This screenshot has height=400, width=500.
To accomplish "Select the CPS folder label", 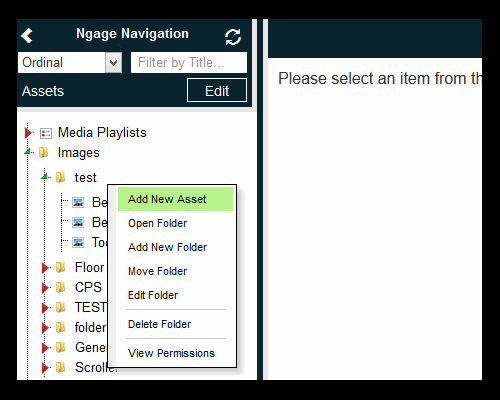I will (88, 287).
